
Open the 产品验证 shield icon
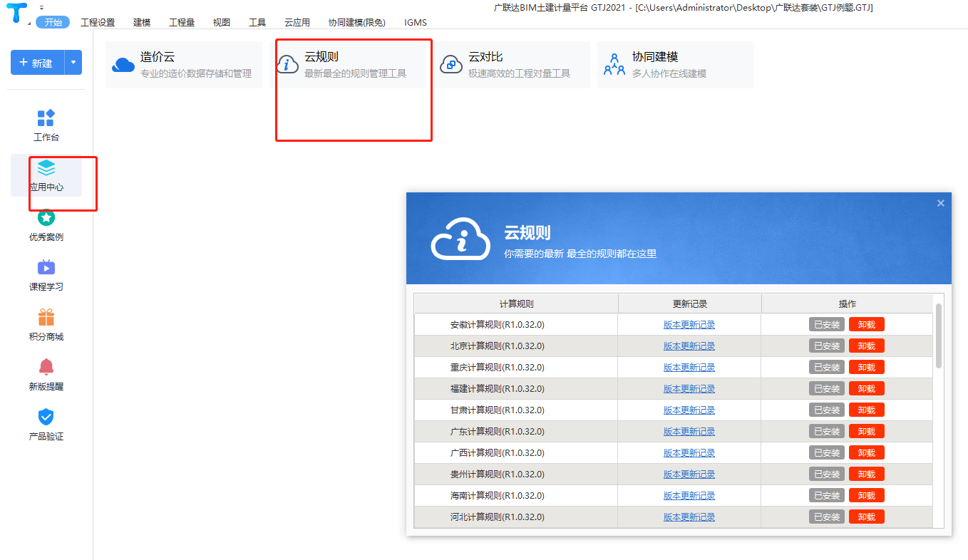(46, 417)
